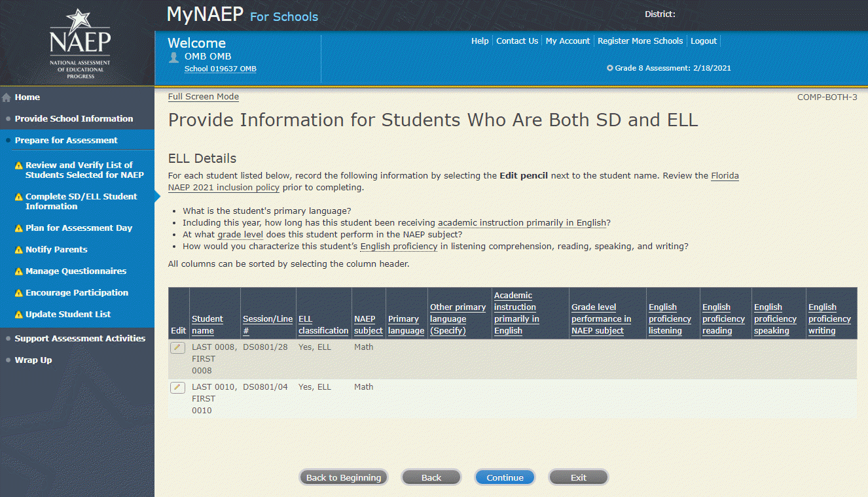Expand Support Assessment Activities section

coord(80,339)
